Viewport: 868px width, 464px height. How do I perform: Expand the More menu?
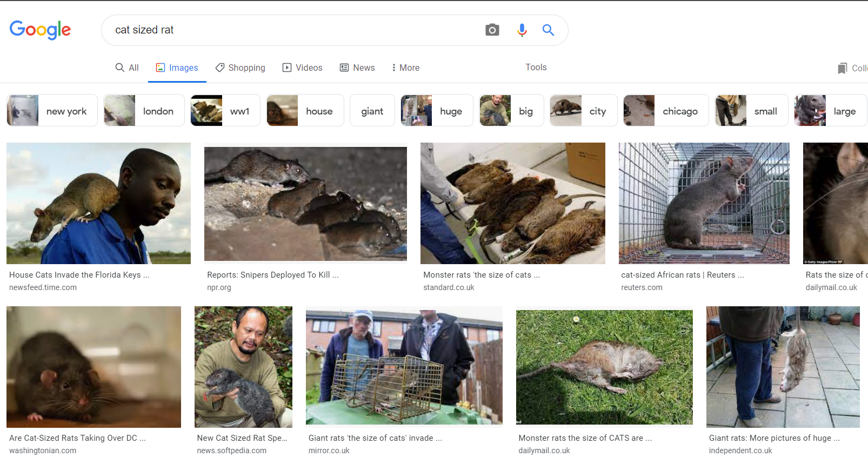(x=406, y=68)
